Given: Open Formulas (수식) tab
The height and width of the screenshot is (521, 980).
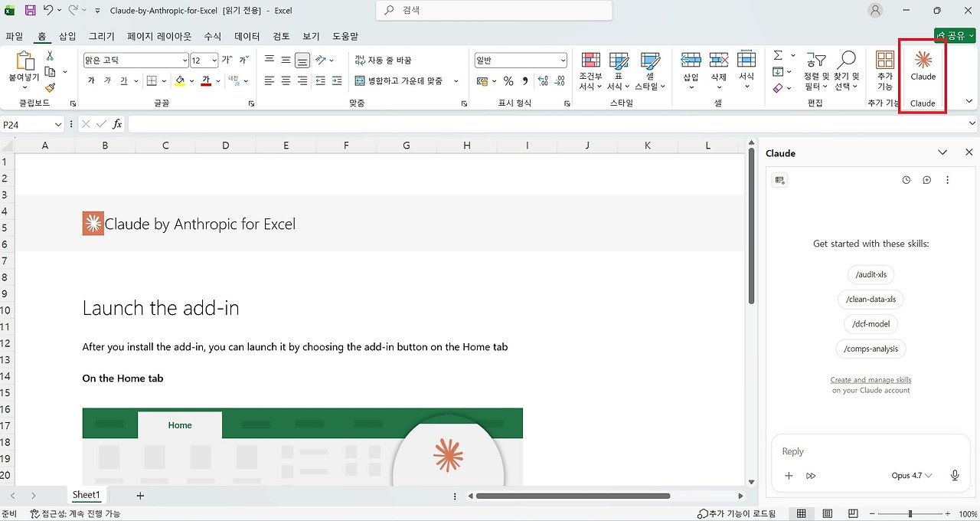Looking at the screenshot, I should pos(212,36).
